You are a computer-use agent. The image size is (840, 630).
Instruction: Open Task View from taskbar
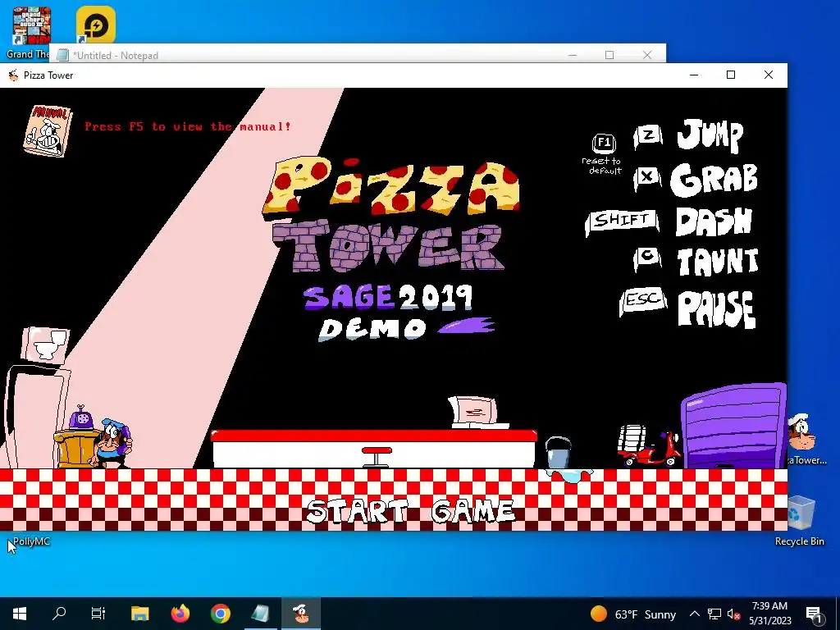(98, 614)
